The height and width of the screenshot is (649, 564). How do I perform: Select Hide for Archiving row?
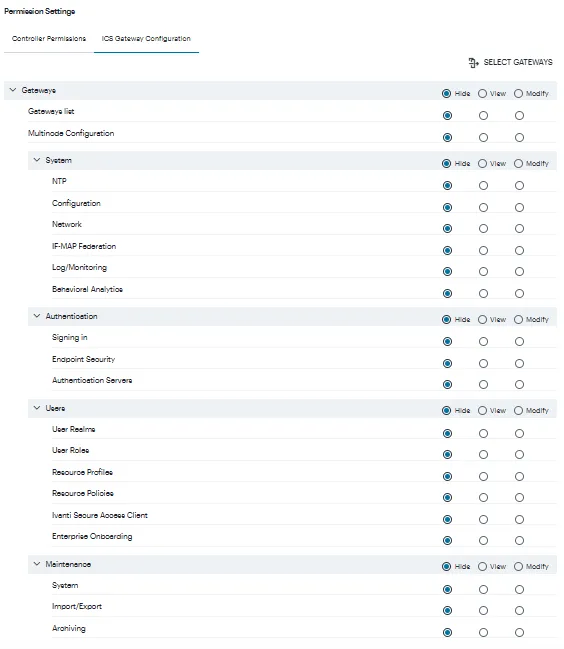point(447,632)
